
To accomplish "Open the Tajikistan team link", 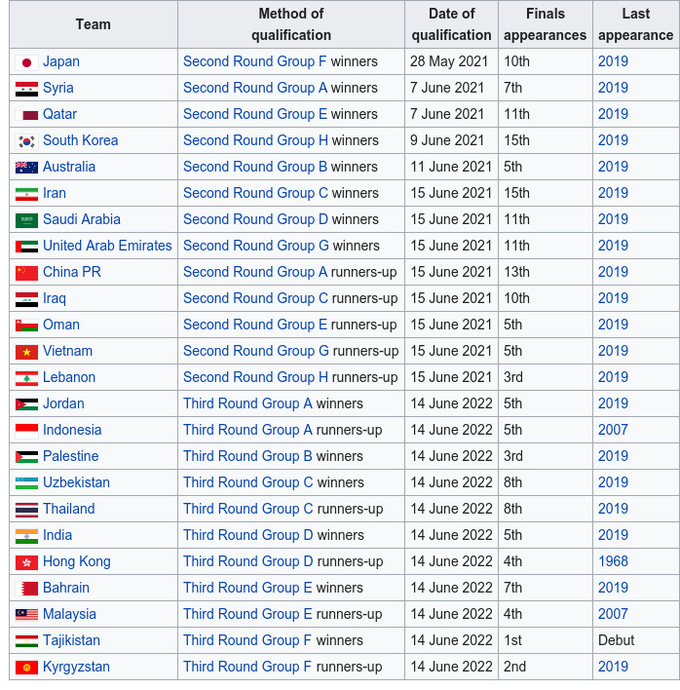I will [71, 641].
